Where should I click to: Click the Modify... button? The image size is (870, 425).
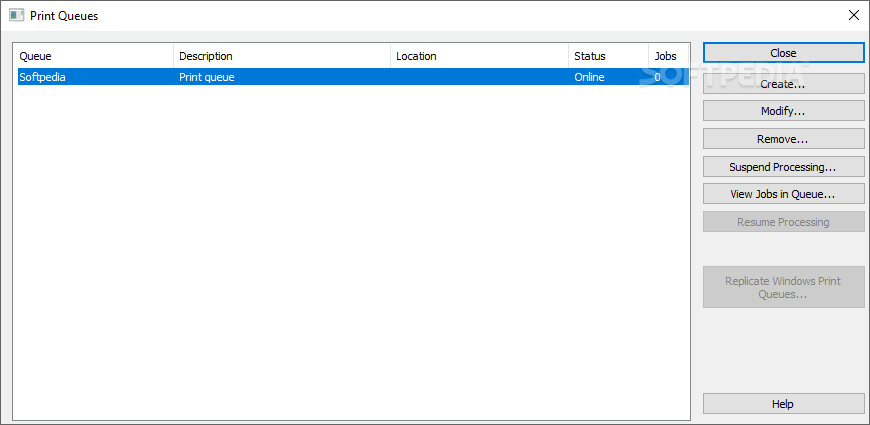(783, 111)
